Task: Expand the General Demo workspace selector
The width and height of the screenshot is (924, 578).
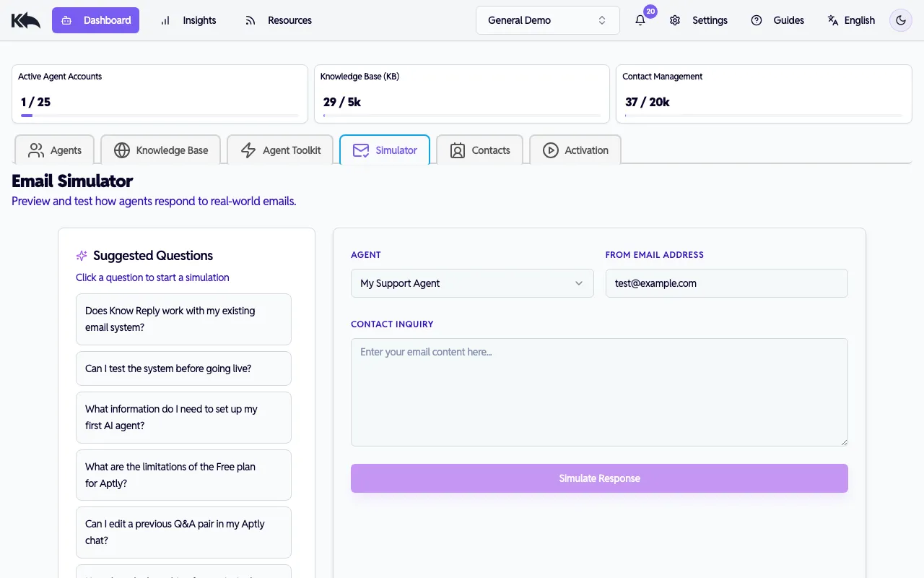Action: [547, 20]
